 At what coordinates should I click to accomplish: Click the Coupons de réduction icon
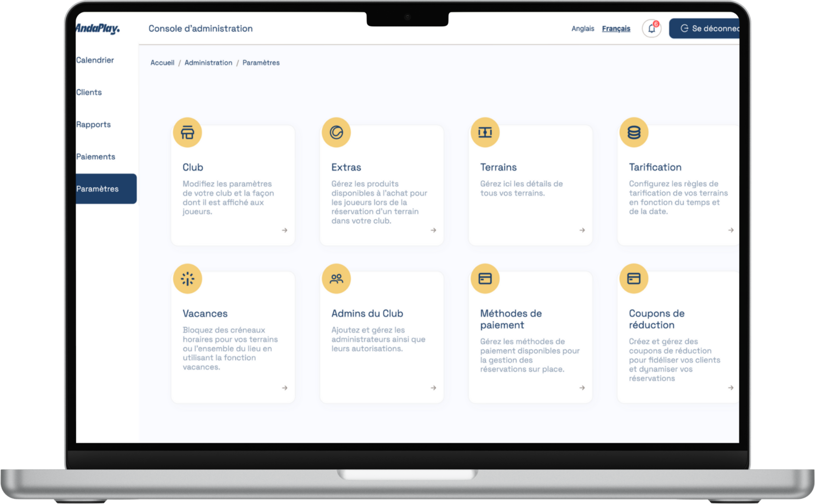click(x=634, y=279)
